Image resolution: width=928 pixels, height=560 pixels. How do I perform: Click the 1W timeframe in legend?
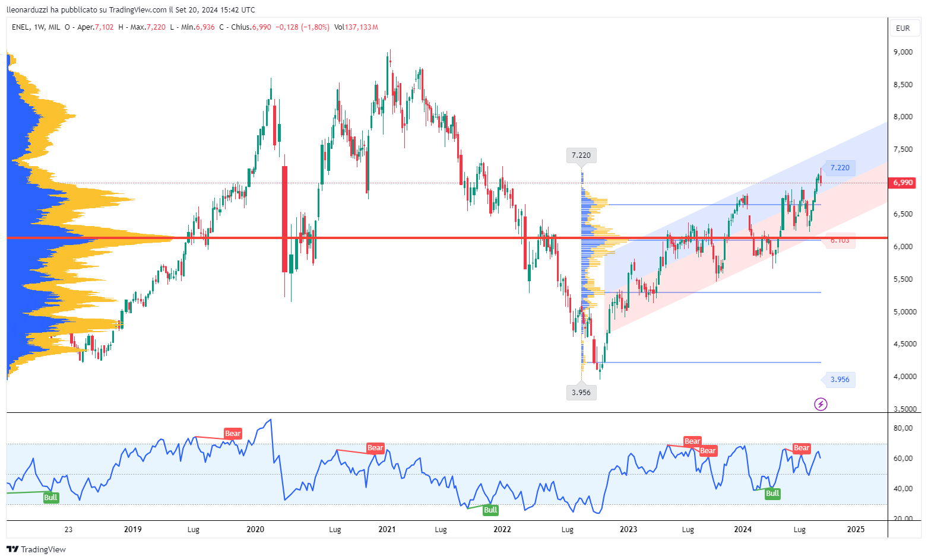click(x=39, y=27)
